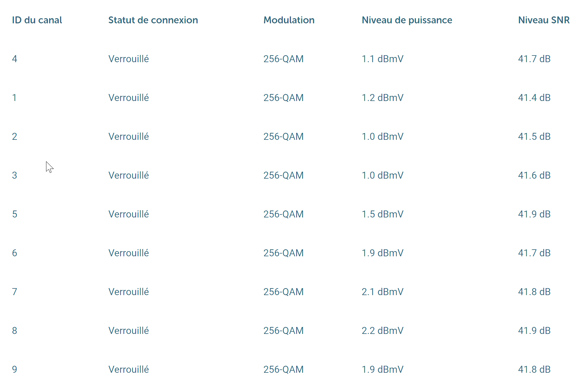This screenshot has height=387, width=588.
Task: Select 'Verrouillé' status for channel 8
Action: click(x=129, y=331)
